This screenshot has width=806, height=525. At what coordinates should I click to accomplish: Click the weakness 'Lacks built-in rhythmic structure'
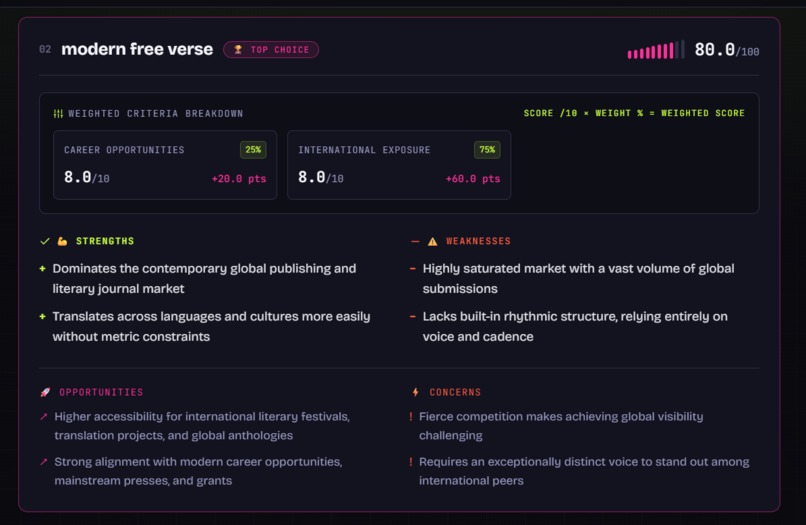coord(575,327)
